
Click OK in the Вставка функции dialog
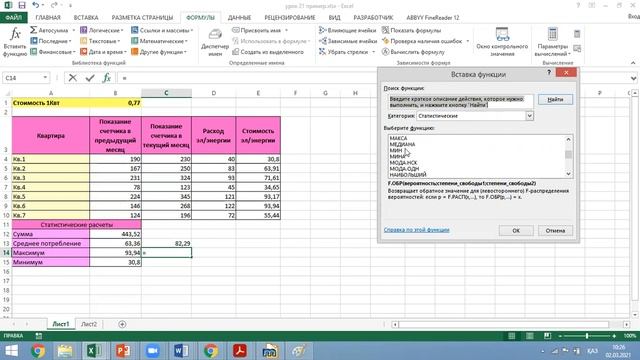pyautogui.click(x=516, y=231)
